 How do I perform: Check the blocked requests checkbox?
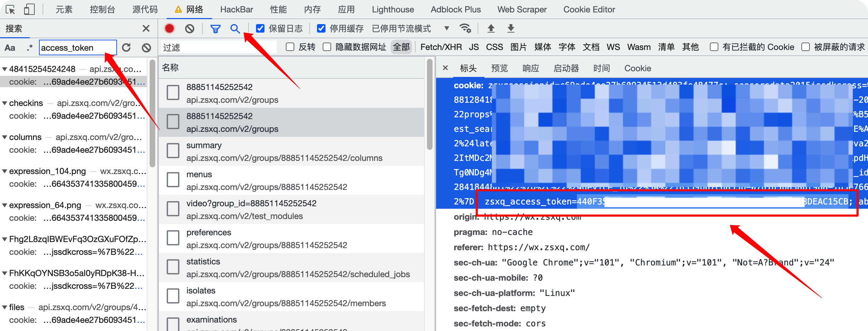point(806,47)
